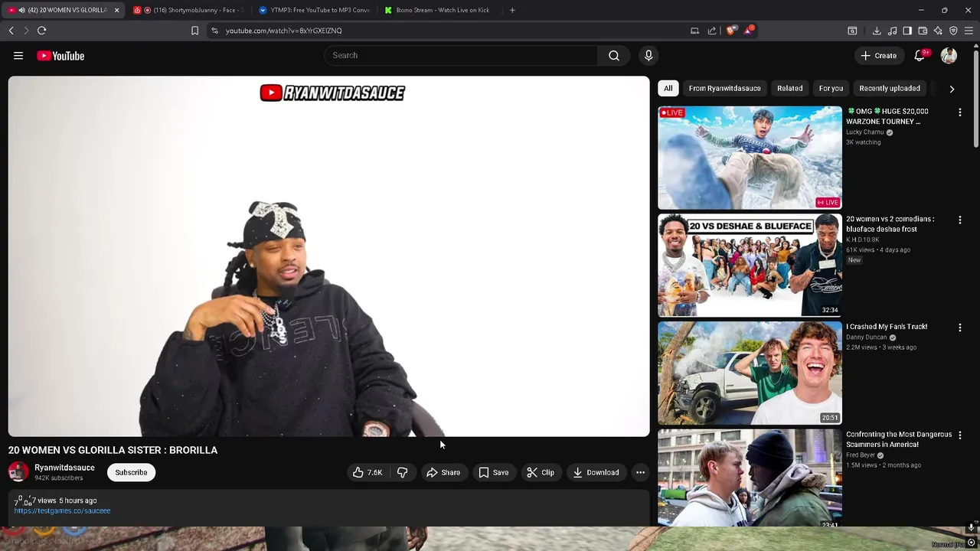Activate voice search microphone
980x551 pixels.
(648, 56)
